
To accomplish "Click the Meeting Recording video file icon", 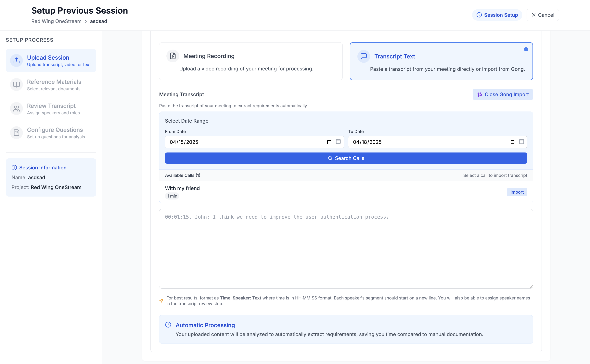I will [x=173, y=56].
